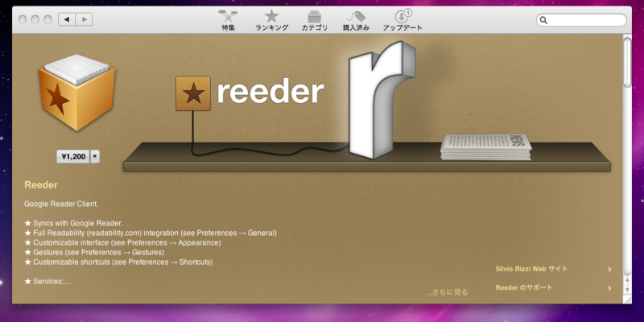This screenshot has height=322, width=644.
Task: Open the カテゴリ tab
Action: 315,21
